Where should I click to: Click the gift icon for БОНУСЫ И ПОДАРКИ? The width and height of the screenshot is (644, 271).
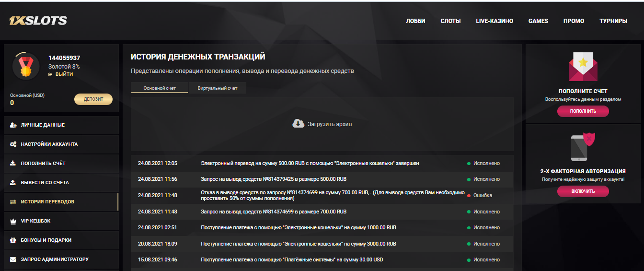(x=13, y=240)
